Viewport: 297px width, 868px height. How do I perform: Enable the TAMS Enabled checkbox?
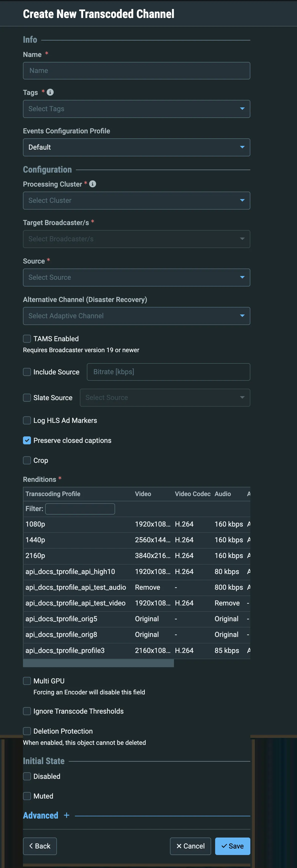pos(27,339)
